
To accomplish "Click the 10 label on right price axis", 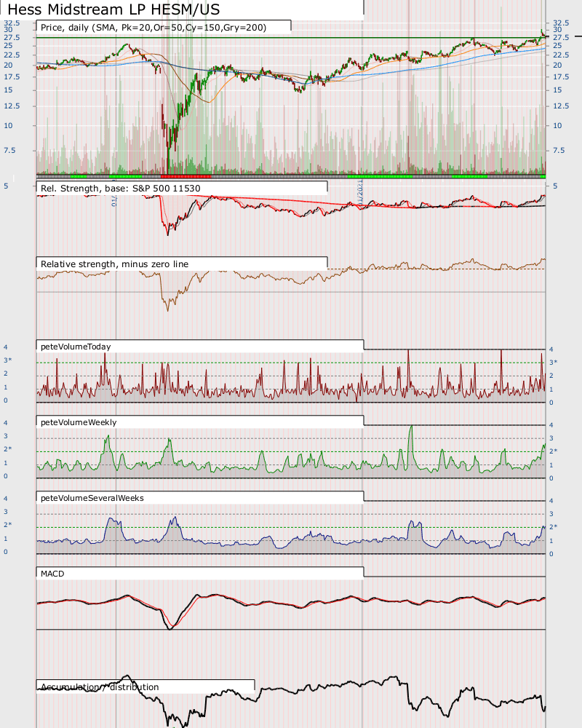I will click(557, 125).
